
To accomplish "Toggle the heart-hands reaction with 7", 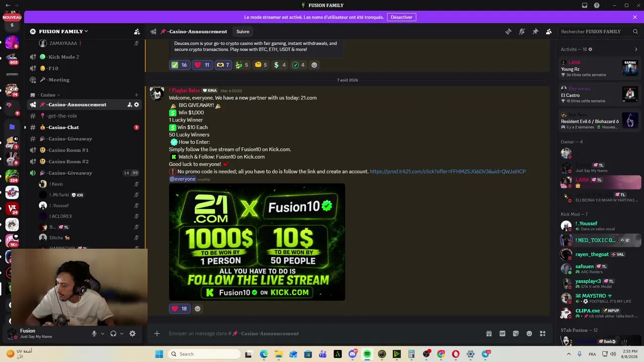I will coord(223,65).
